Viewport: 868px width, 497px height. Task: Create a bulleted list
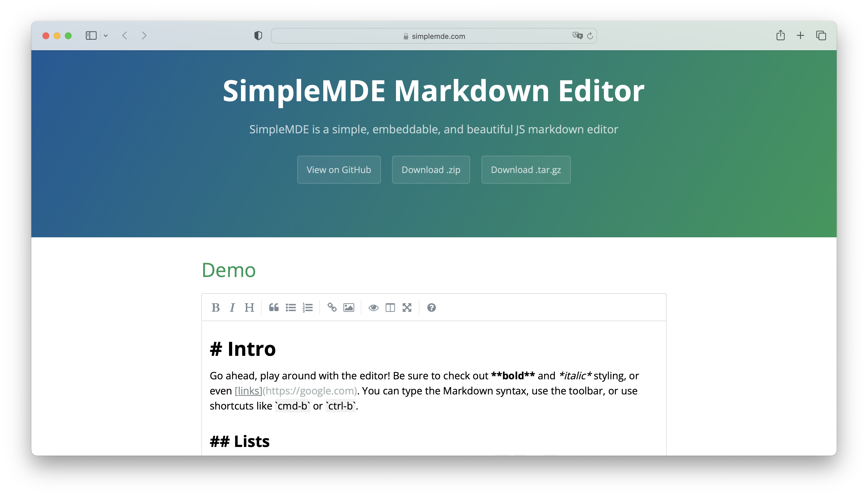click(x=291, y=307)
